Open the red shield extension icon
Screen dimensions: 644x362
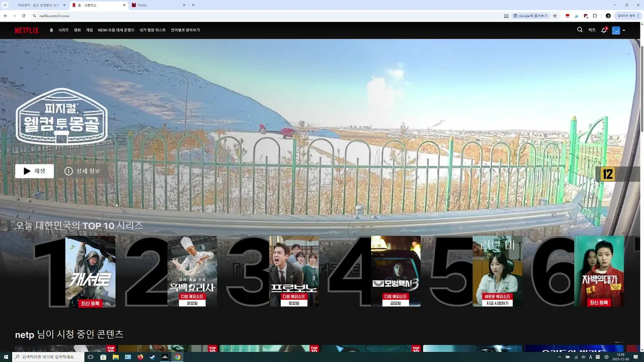(x=586, y=16)
